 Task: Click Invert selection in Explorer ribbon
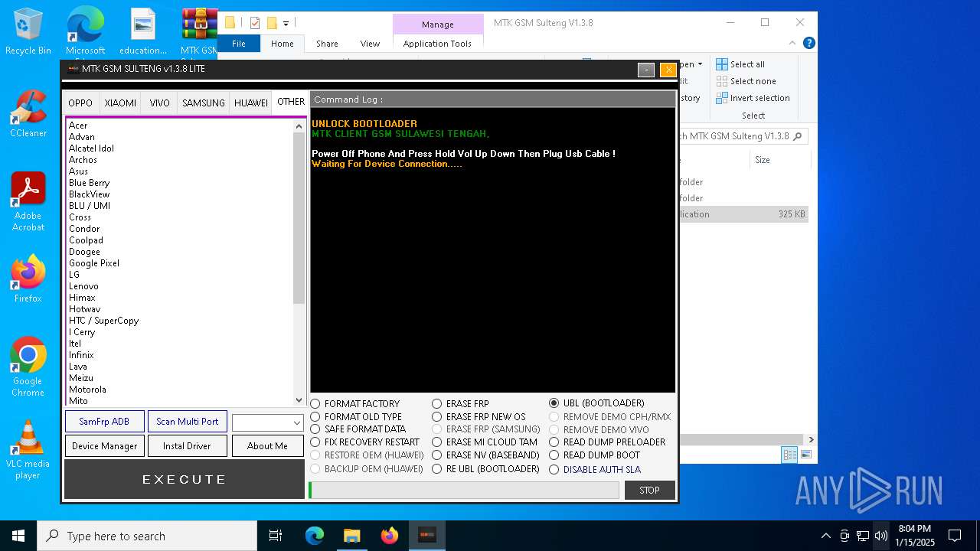[753, 98]
